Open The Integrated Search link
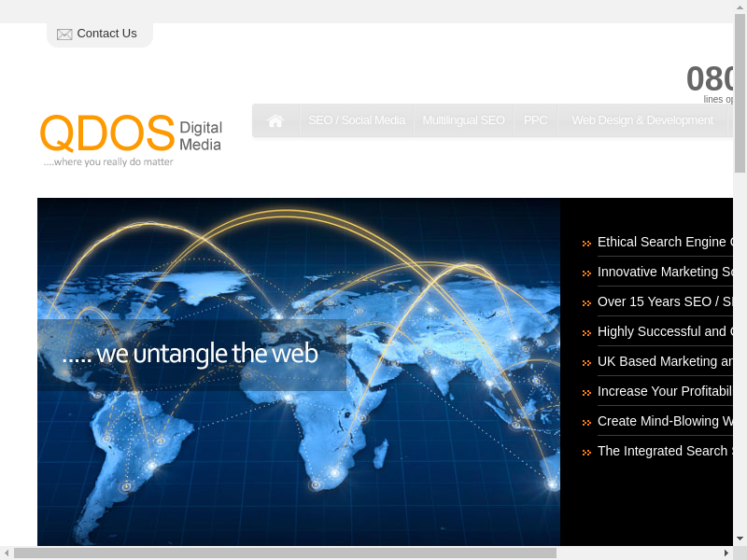Viewport: 747px width, 560px height. click(x=664, y=451)
